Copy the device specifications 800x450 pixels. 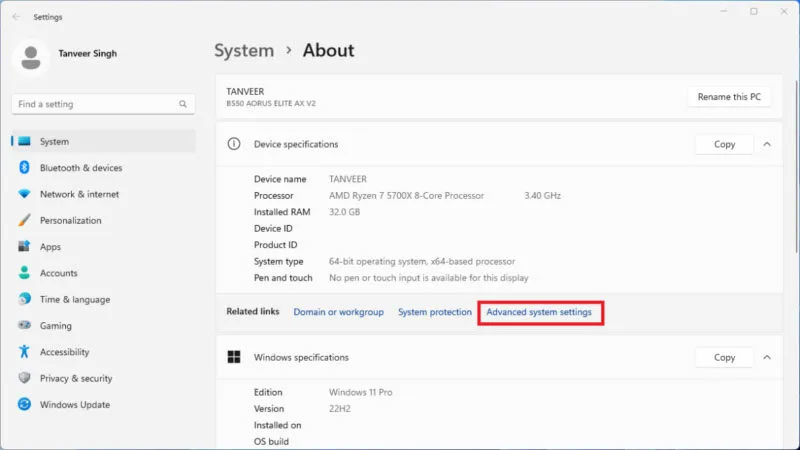[x=724, y=144]
